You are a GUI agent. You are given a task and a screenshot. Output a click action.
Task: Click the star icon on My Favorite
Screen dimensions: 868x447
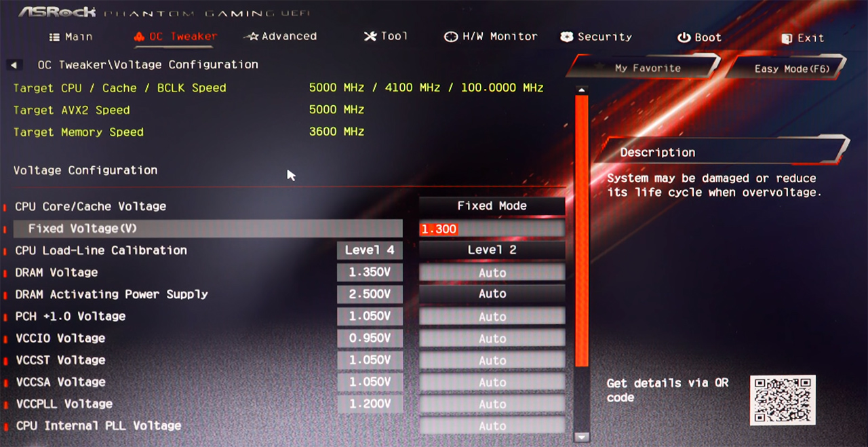tap(599, 68)
